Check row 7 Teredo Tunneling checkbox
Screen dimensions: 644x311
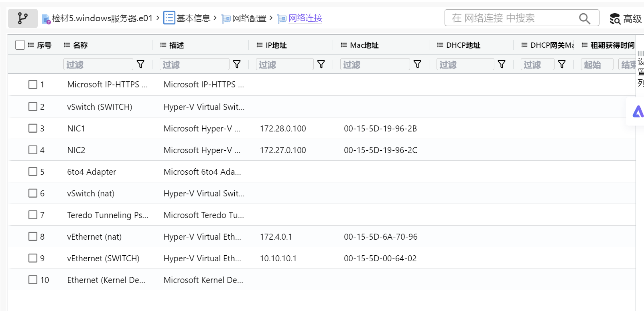(x=33, y=215)
